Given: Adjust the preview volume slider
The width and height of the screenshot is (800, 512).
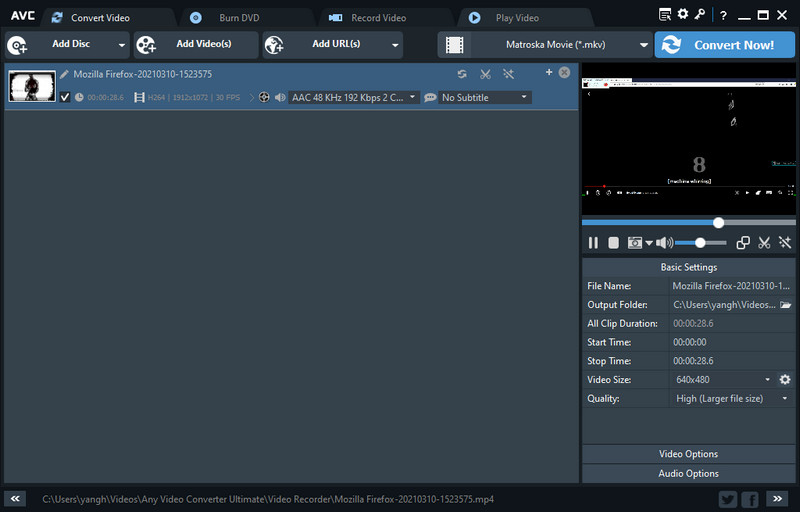Looking at the screenshot, I should (x=700, y=243).
